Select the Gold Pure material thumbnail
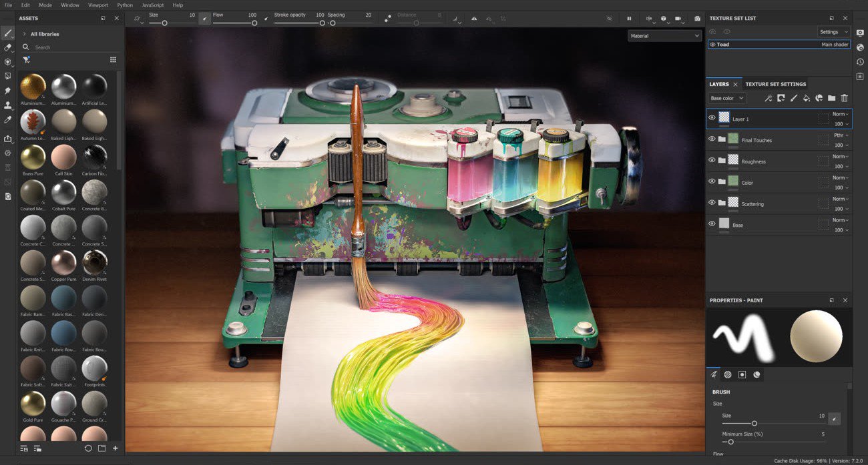The width and height of the screenshot is (868, 465). tap(32, 405)
